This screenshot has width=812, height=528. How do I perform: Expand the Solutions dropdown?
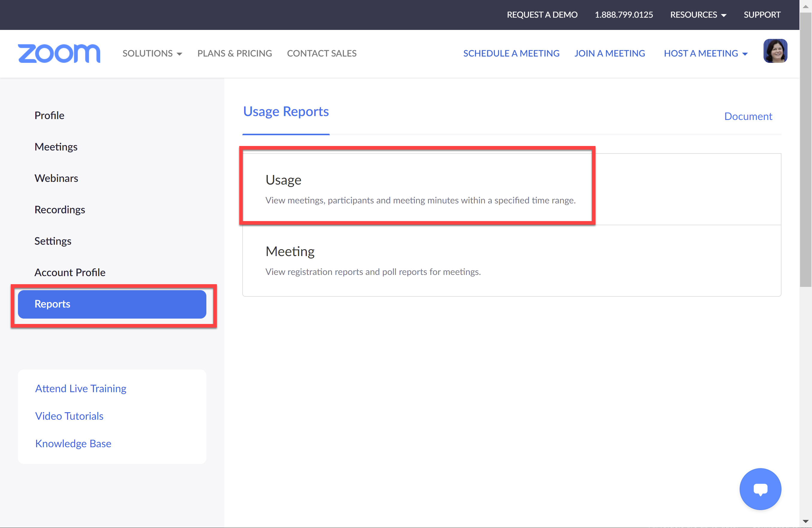point(152,53)
